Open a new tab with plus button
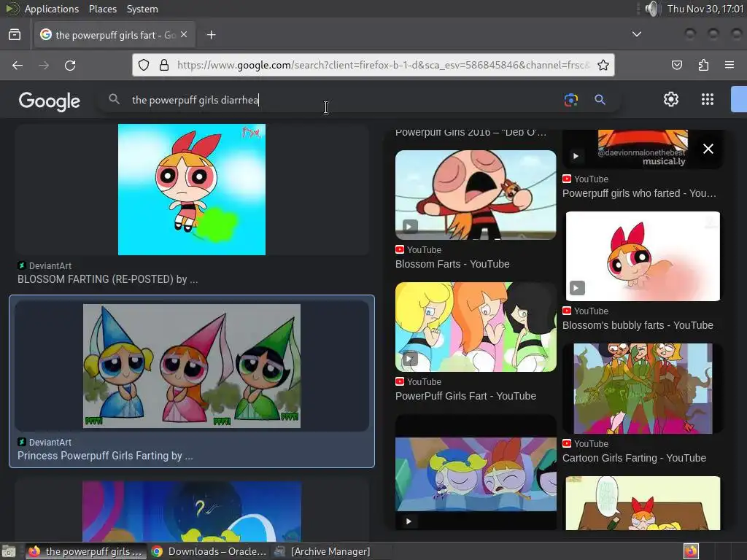The height and width of the screenshot is (560, 747). point(211,35)
